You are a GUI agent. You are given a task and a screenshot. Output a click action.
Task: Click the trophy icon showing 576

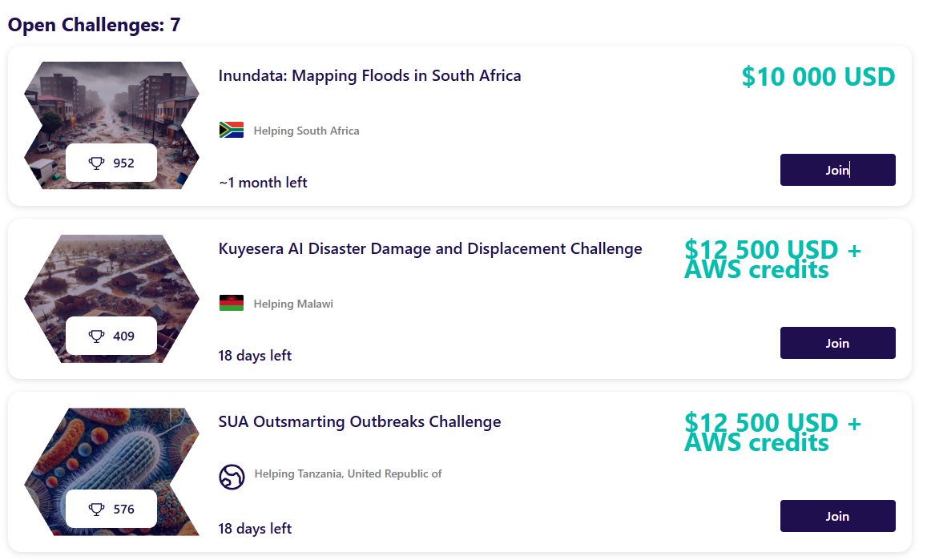click(x=96, y=509)
